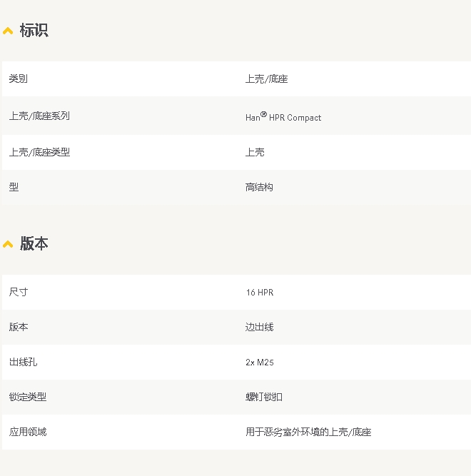Click the 应用领域 row label
471x476 pixels.
click(x=28, y=432)
